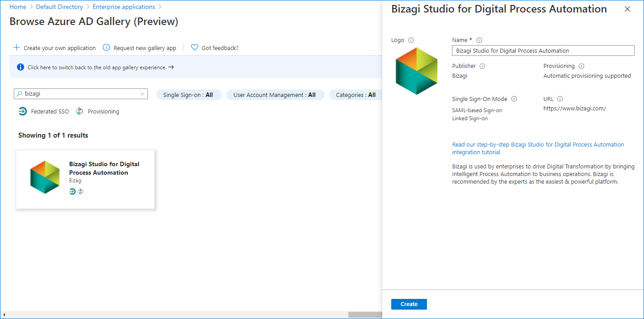Open the Single Sign-on : All filter
The height and width of the screenshot is (319, 644).
point(188,95)
